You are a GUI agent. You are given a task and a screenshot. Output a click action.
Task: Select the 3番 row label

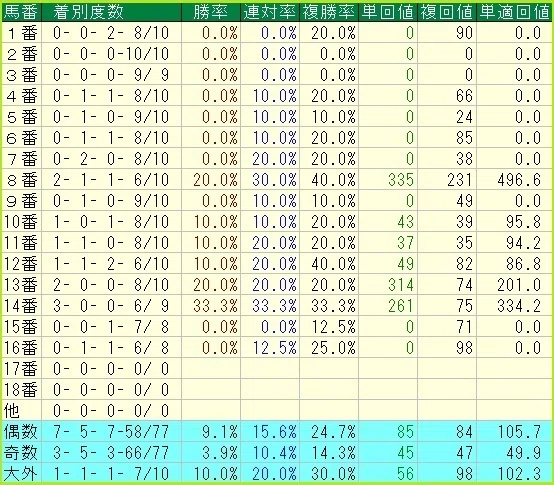22,75
